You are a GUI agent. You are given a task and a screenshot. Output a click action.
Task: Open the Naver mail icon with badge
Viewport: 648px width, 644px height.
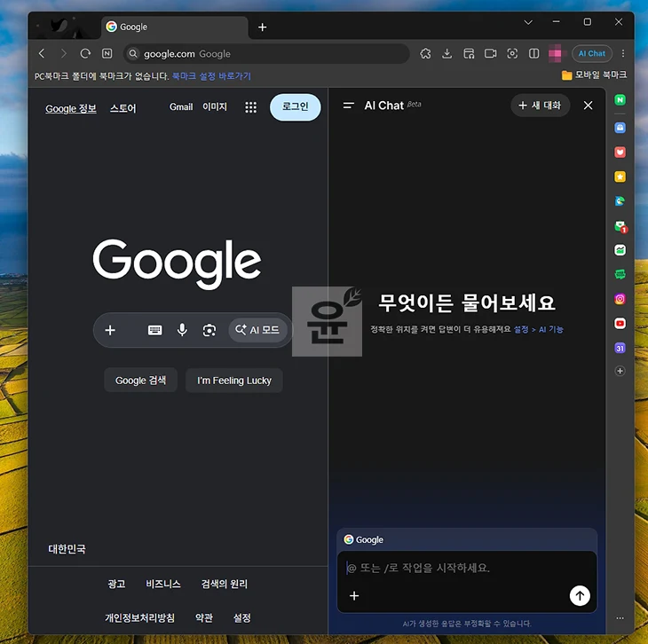(620, 226)
